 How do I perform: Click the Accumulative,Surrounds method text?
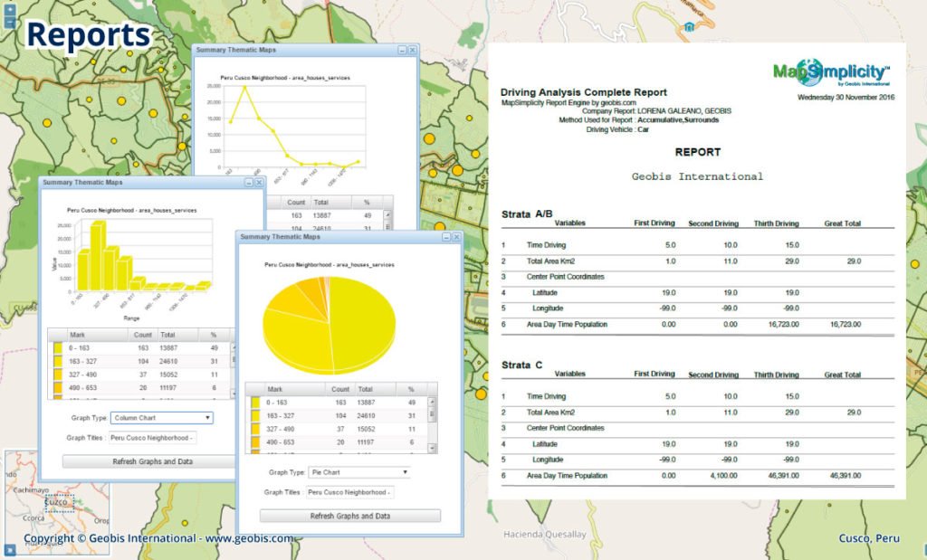tap(678, 120)
